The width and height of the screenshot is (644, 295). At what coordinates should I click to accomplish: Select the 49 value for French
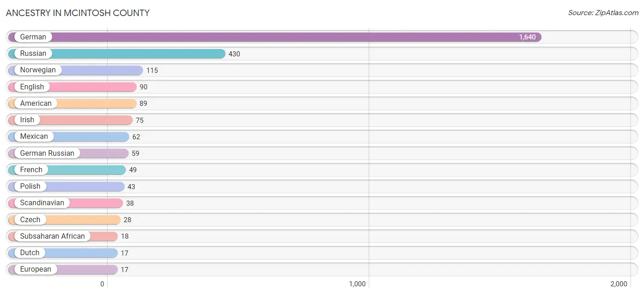point(133,170)
